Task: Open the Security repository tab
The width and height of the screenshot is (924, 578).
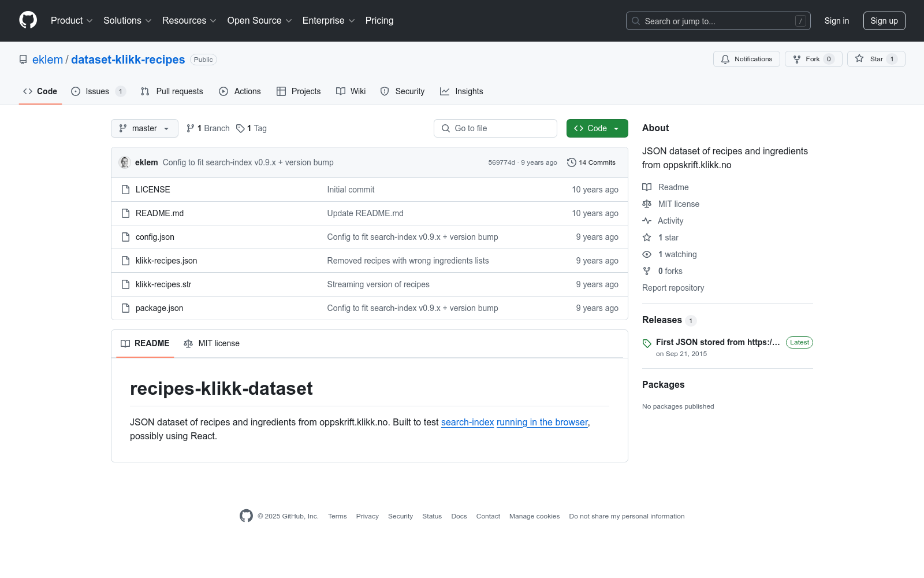Action: tap(403, 91)
